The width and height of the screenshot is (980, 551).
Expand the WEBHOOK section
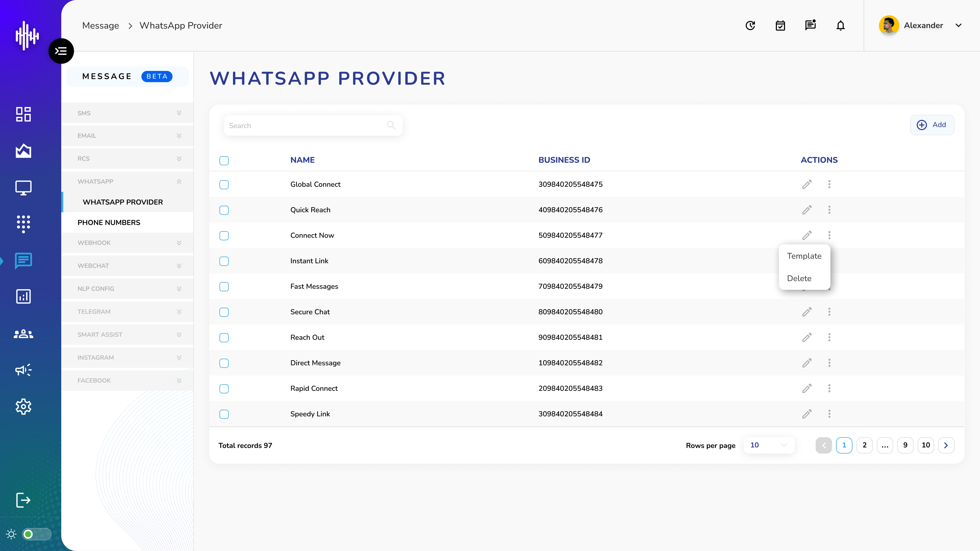[x=127, y=243]
